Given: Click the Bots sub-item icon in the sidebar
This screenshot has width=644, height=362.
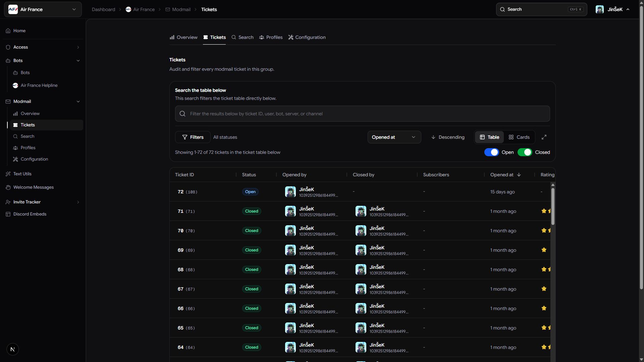Looking at the screenshot, I should coord(15,73).
